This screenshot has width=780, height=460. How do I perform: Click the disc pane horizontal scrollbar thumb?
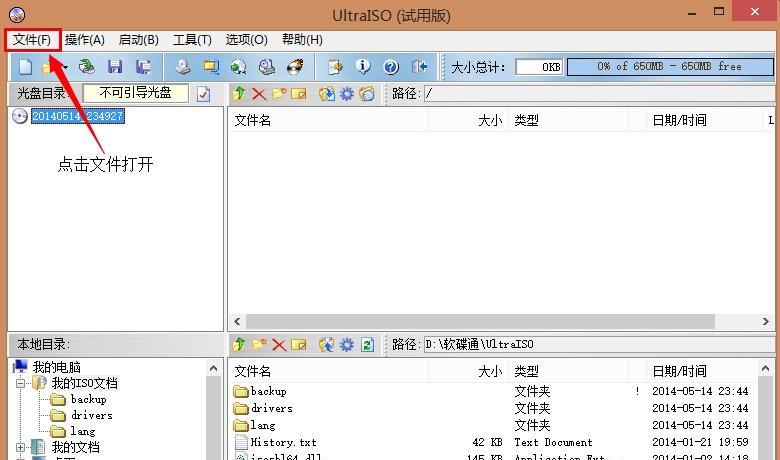pos(480,322)
